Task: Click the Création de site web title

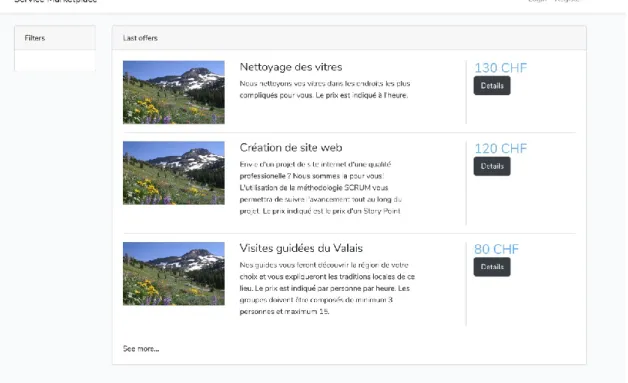Action: (x=291, y=147)
